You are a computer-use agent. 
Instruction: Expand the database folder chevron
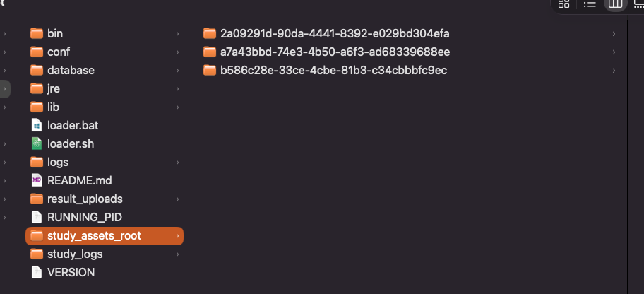(177, 71)
